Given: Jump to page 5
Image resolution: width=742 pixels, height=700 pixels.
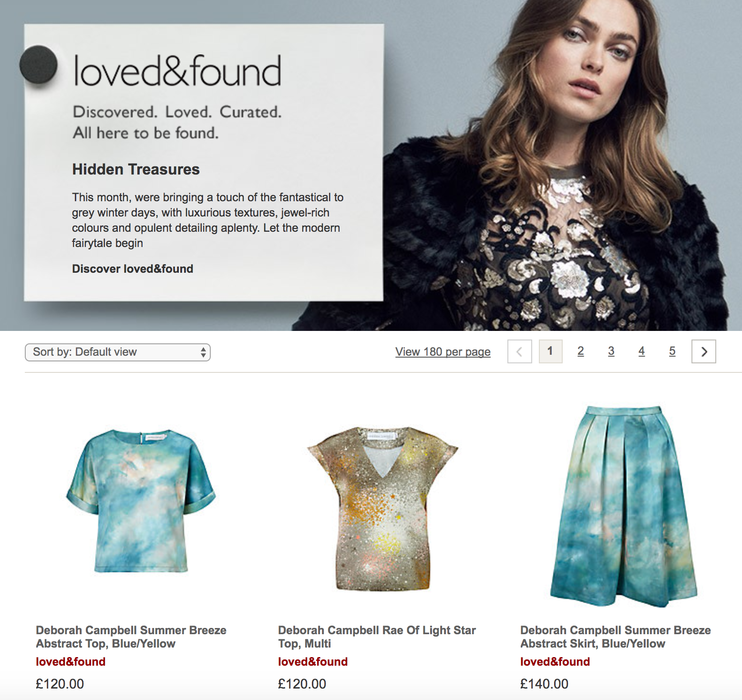Looking at the screenshot, I should [672, 351].
